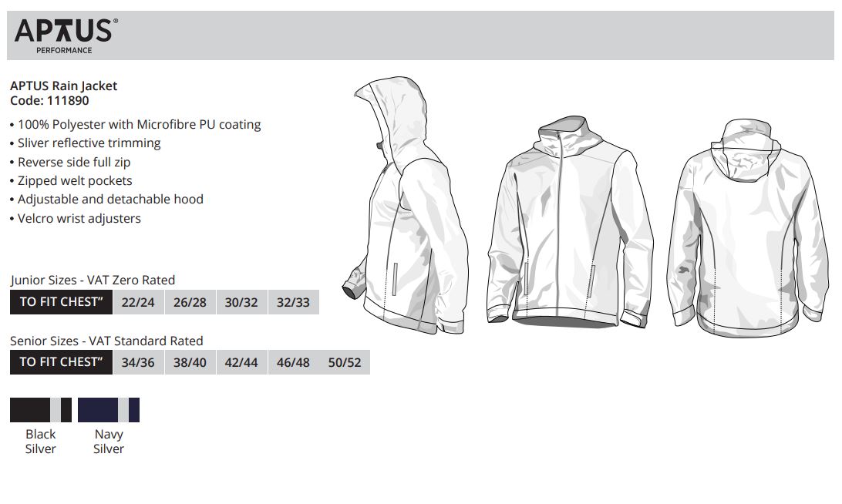Click the APTUS Rain Jacket title

(63, 86)
